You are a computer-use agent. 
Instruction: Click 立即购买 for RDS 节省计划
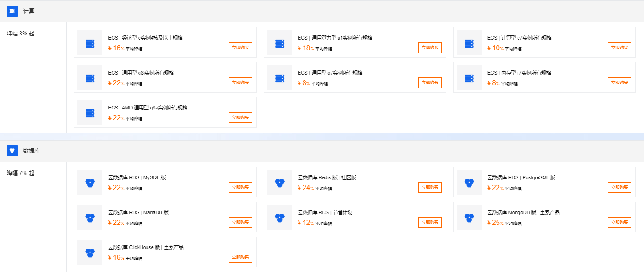tap(430, 222)
